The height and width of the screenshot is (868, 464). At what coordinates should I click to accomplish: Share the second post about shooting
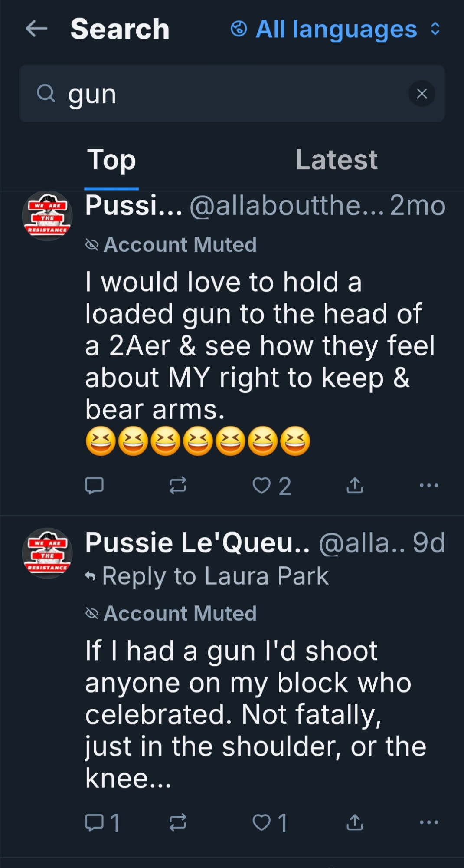tap(355, 822)
